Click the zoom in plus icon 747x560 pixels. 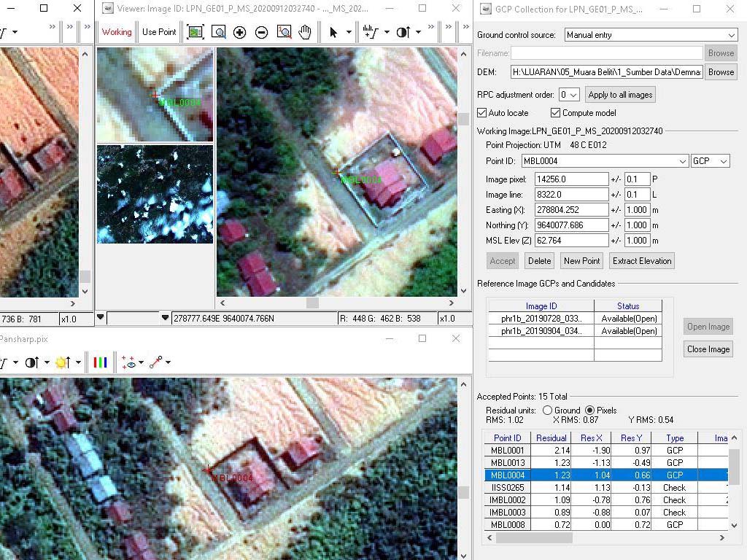tap(239, 32)
